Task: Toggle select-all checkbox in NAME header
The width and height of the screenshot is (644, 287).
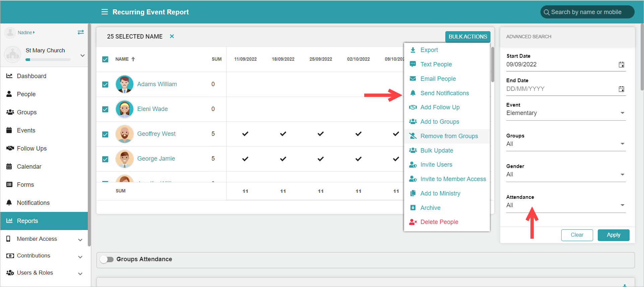Action: point(105,59)
